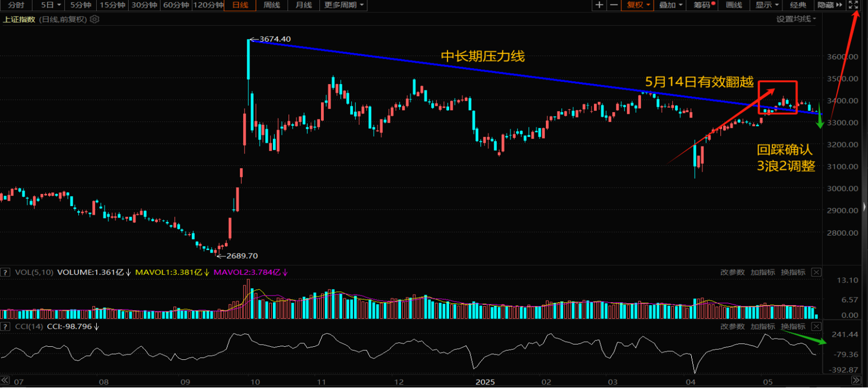Click the minus zoom-out icon

click(614, 5)
